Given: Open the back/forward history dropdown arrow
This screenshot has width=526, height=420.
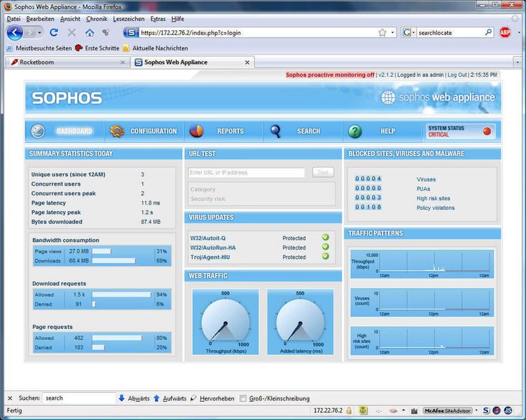Looking at the screenshot, I should [x=40, y=32].
